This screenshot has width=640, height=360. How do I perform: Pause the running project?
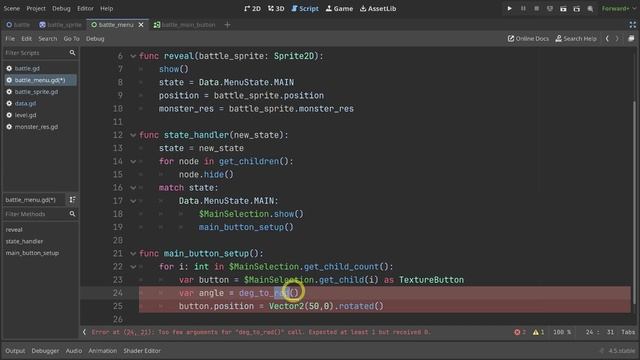pos(523,9)
